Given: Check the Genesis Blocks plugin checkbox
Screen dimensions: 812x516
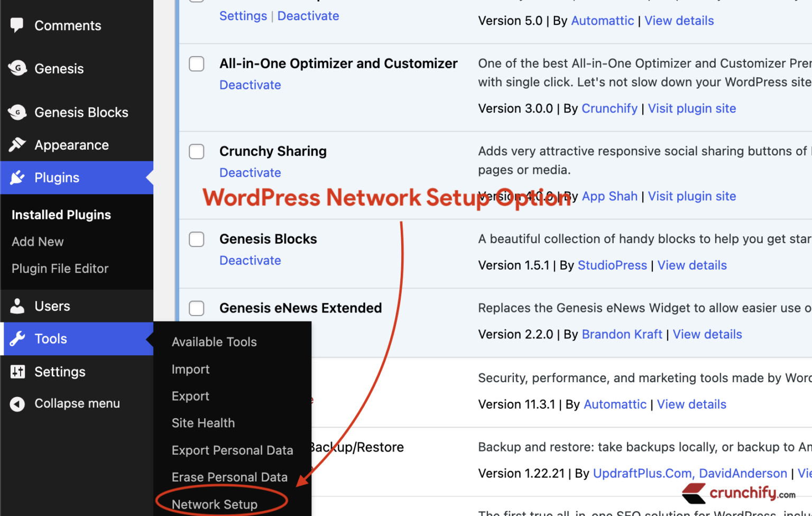Looking at the screenshot, I should click(x=196, y=239).
